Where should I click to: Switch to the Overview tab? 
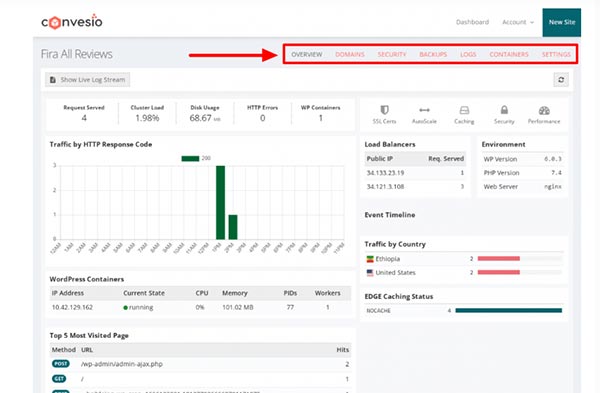(x=307, y=54)
